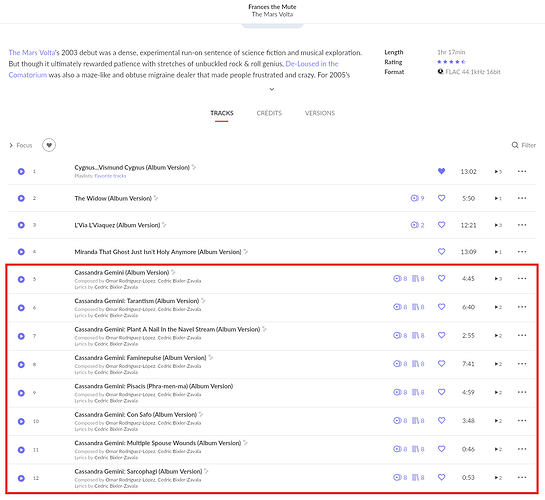Screen dimensions: 545x500
Task: Favorite Plant A Nail track heart
Action: 441,335
